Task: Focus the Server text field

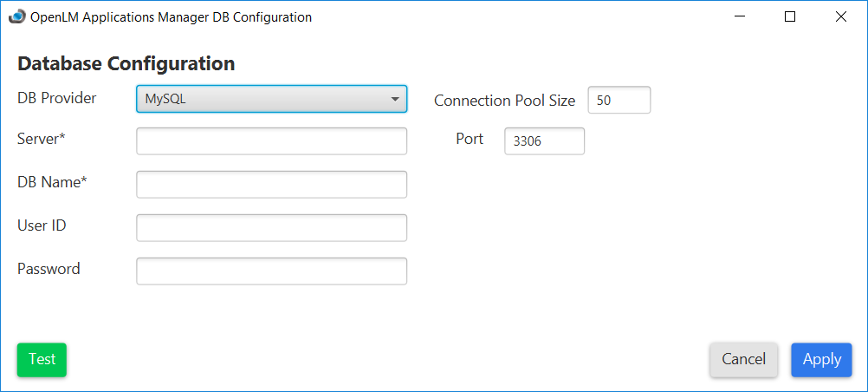Action: (271, 141)
